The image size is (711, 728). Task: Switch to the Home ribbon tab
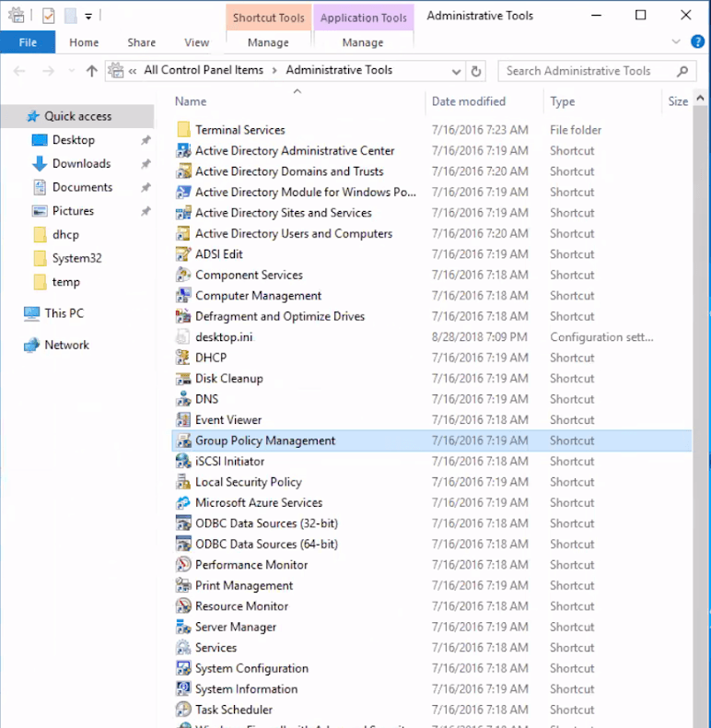[x=84, y=42]
